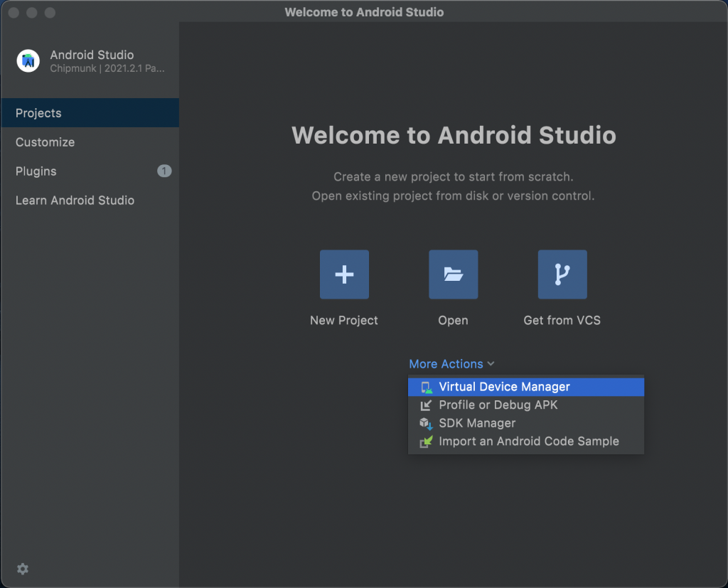Click the Virtual Device Manager phone icon
Image resolution: width=728 pixels, height=588 pixels.
426,387
